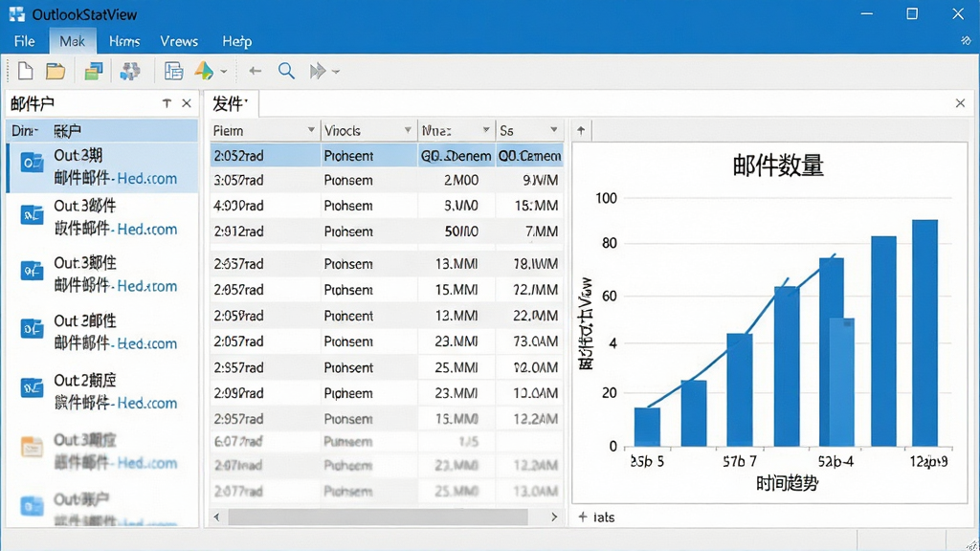Click the 50IM0 cell value
This screenshot has width=980, height=551.
[461, 231]
